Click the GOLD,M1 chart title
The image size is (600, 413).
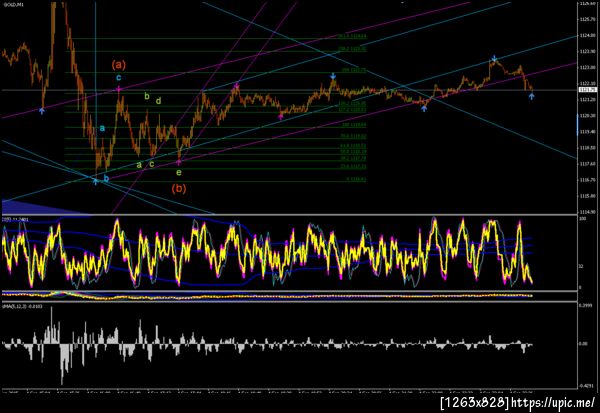pos(13,3)
